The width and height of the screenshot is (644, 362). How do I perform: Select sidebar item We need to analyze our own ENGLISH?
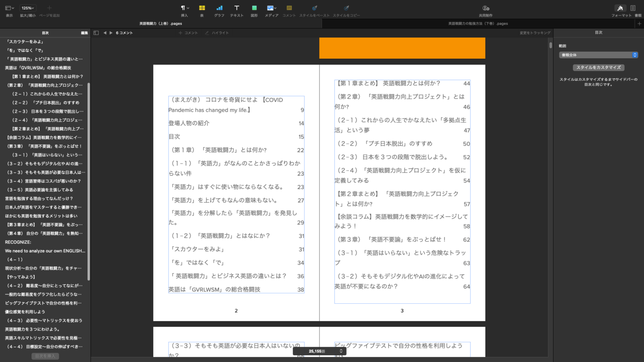[x=45, y=251]
